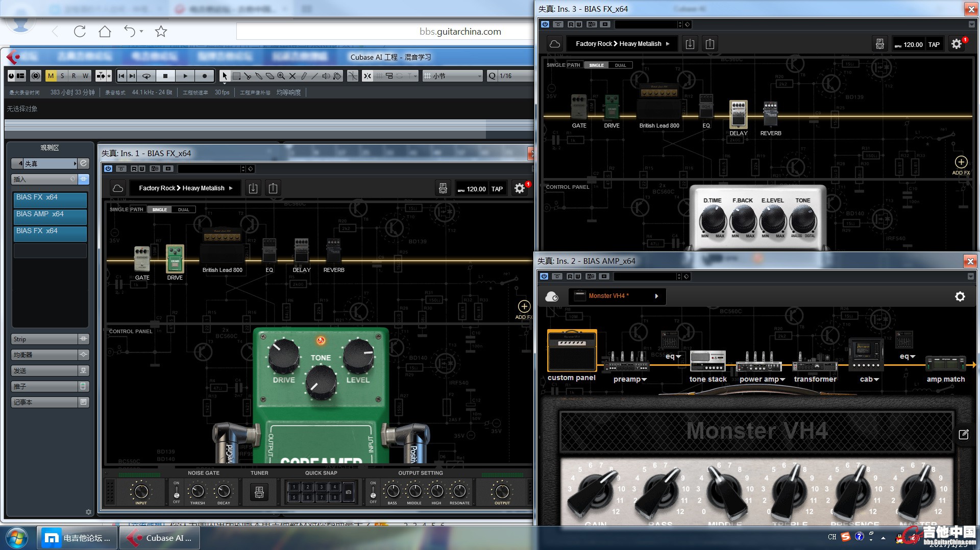The width and height of the screenshot is (980, 550).
Task: Select the Zoom magnifier tool
Action: (x=281, y=76)
